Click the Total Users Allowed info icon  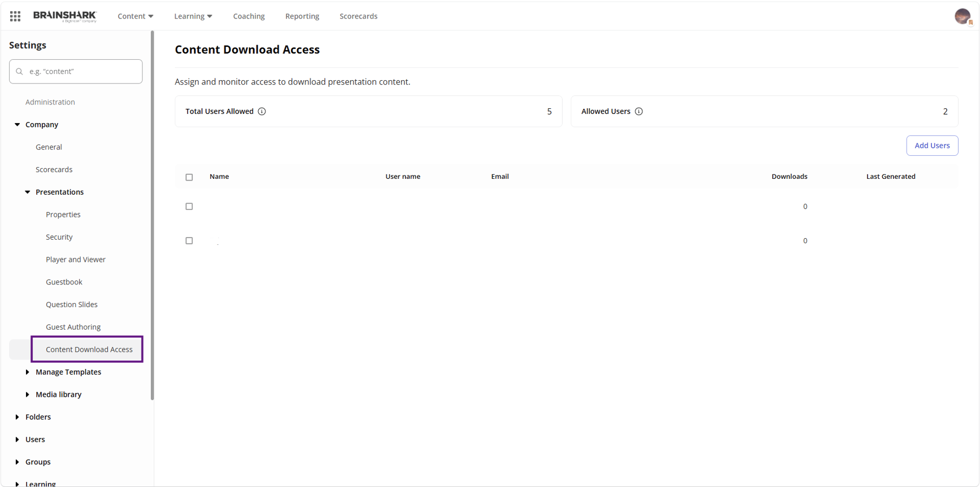pos(262,111)
